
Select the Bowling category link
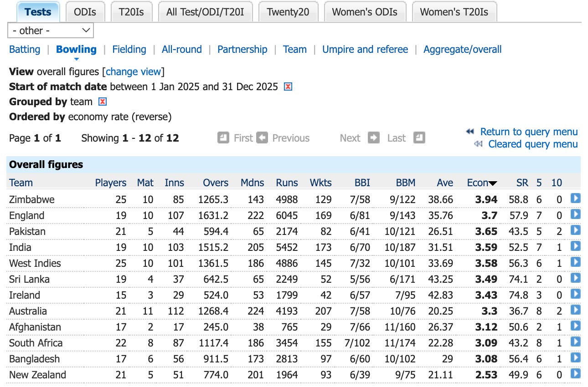point(76,49)
